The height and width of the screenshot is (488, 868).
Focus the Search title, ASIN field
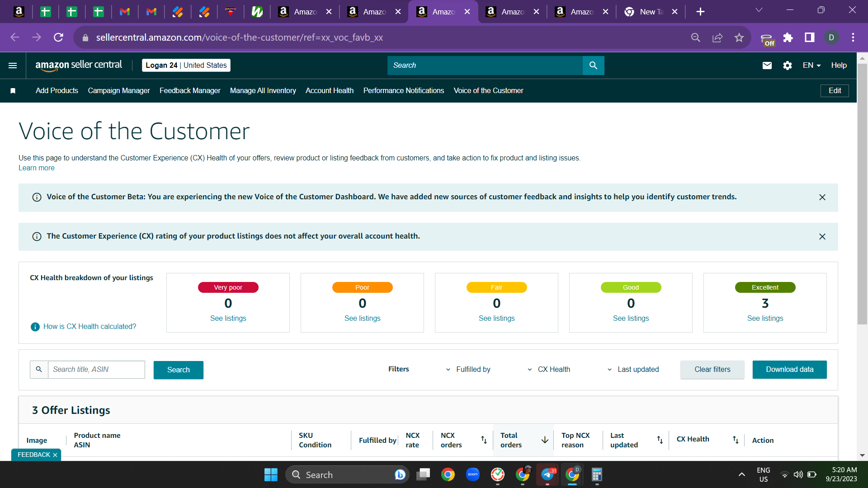pyautogui.click(x=96, y=370)
